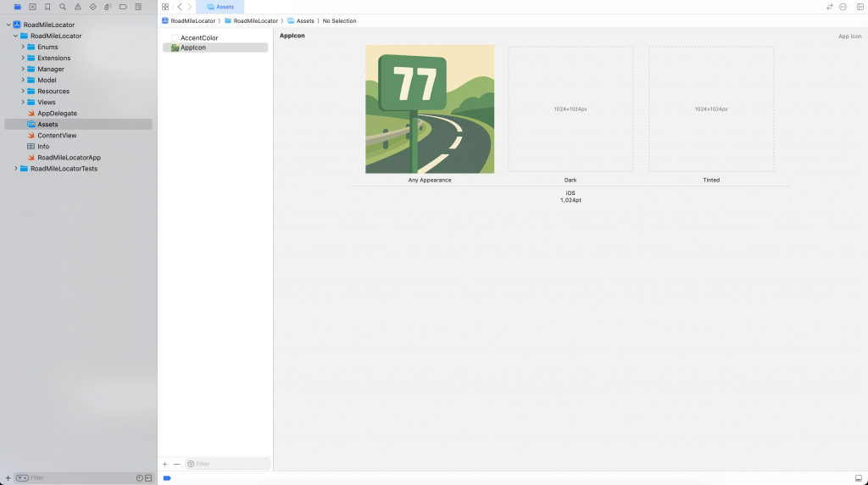
Task: Click RoadMileLocator folder in breadcrumb
Action: 251,20
